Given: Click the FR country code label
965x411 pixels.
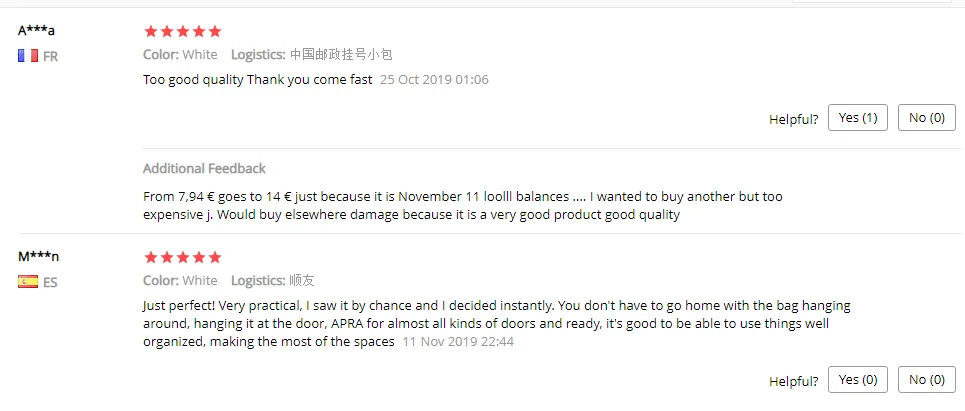Looking at the screenshot, I should coord(50,57).
